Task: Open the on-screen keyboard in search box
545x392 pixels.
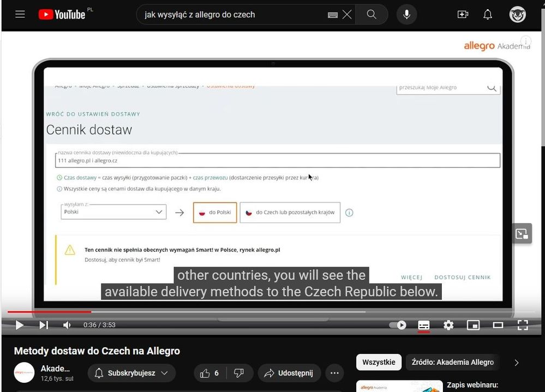Action: 333,15
